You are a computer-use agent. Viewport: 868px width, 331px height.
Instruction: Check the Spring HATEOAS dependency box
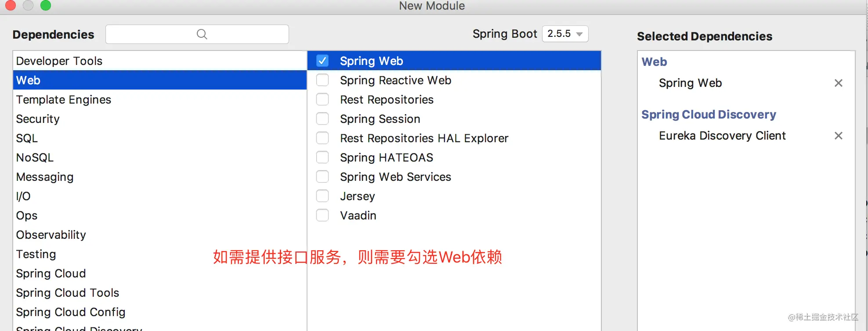point(322,157)
